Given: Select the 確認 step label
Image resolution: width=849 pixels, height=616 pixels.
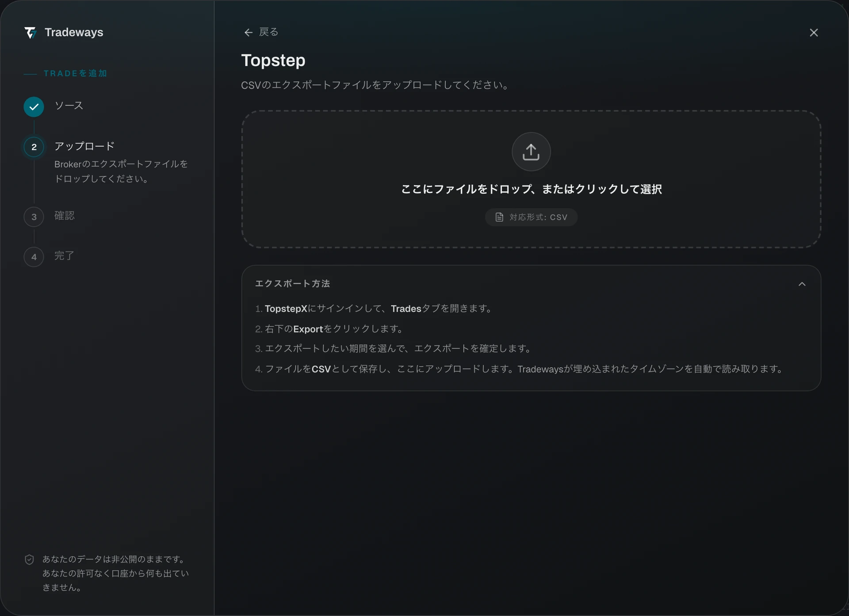Looking at the screenshot, I should (65, 216).
